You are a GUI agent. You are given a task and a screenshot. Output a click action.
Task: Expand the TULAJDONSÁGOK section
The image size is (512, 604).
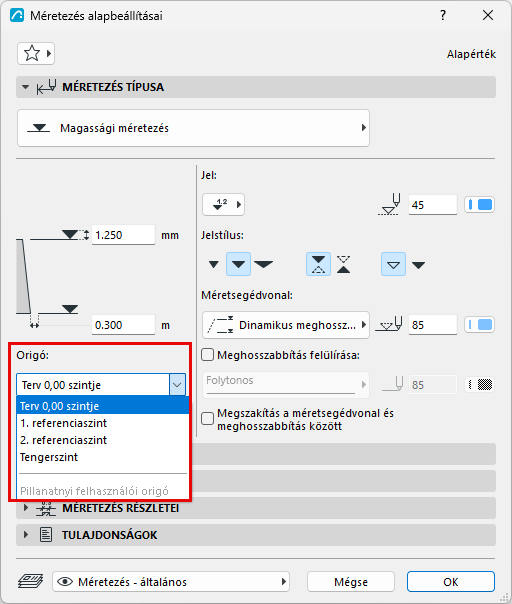tap(26, 535)
